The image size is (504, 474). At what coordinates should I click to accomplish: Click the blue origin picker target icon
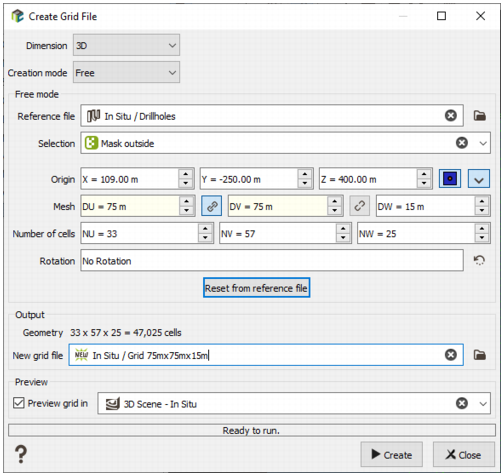coord(450,179)
